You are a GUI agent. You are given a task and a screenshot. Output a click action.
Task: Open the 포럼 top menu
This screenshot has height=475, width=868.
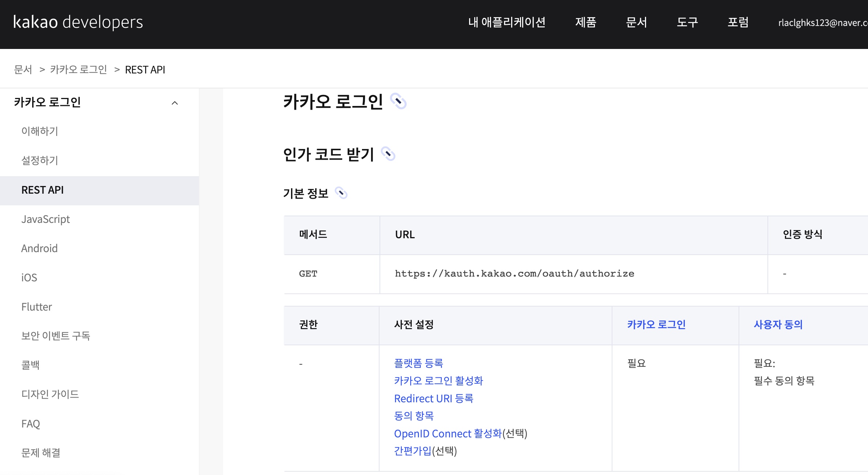click(x=738, y=22)
